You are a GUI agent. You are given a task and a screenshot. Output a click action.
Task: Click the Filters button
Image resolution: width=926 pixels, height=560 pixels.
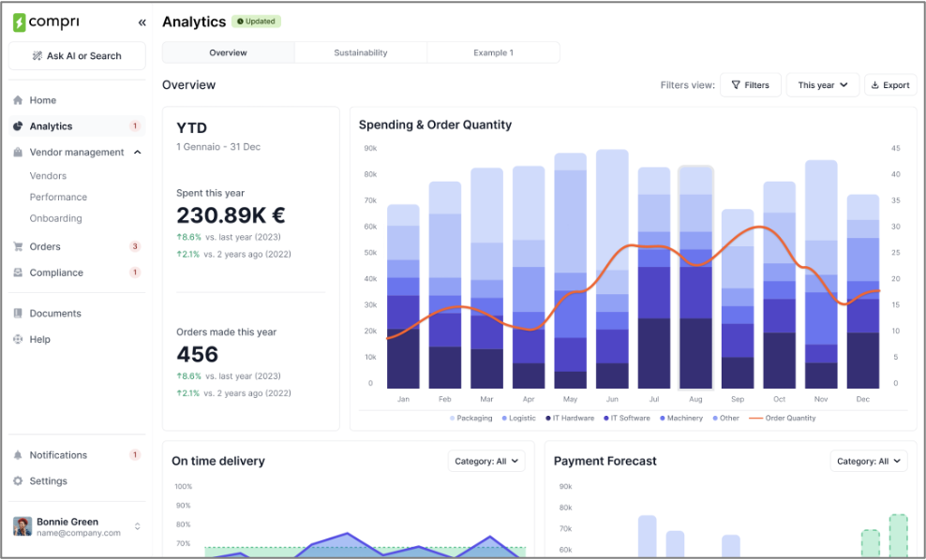pyautogui.click(x=750, y=85)
